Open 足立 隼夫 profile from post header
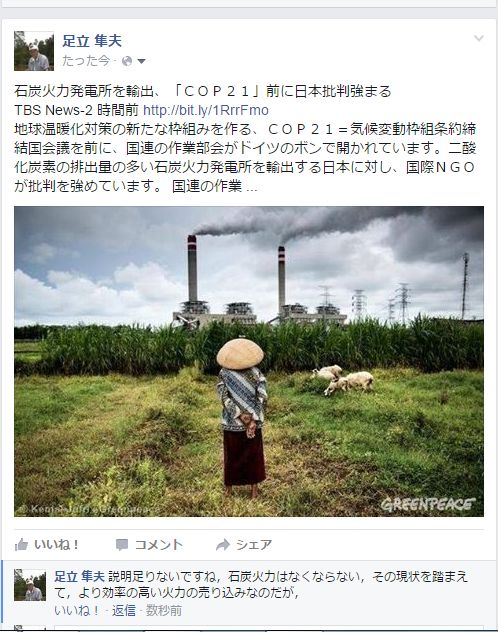Viewport: 498px width, 632px height. point(92,41)
